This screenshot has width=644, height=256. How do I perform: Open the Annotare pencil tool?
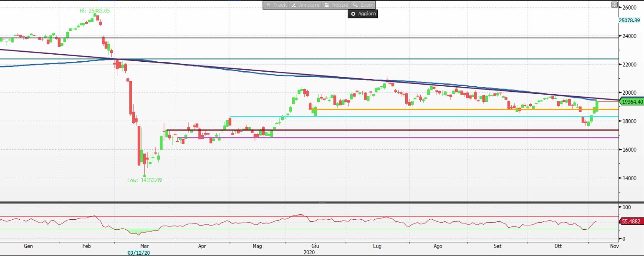coord(305,5)
